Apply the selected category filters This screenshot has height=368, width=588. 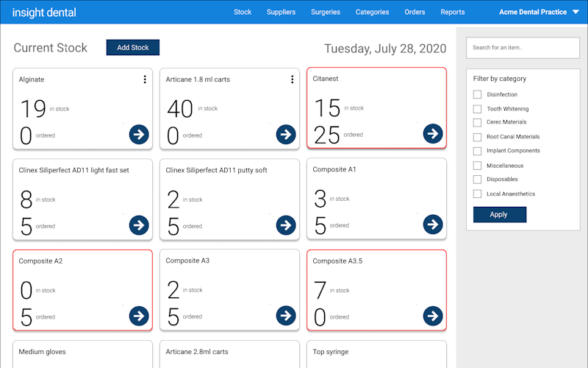click(x=500, y=214)
